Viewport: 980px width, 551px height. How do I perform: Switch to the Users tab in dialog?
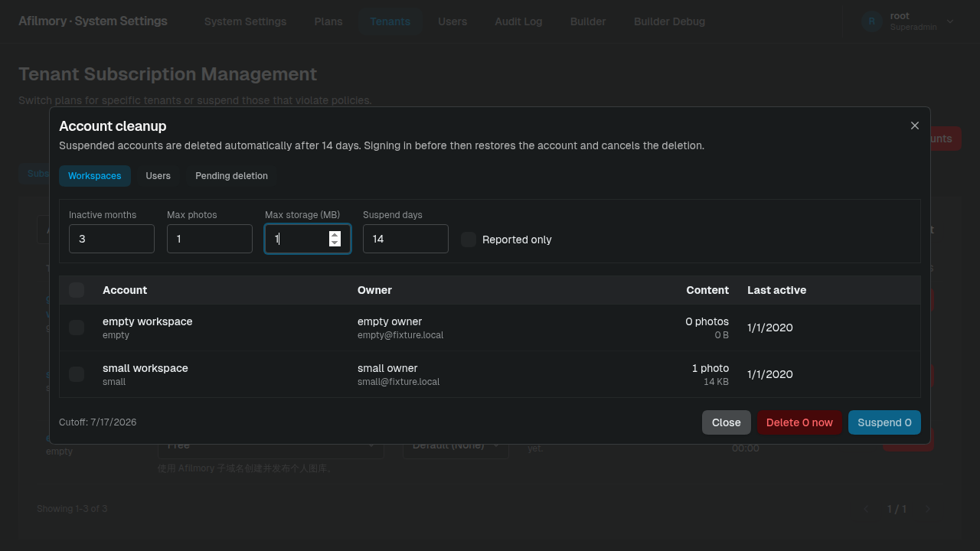[x=158, y=176]
